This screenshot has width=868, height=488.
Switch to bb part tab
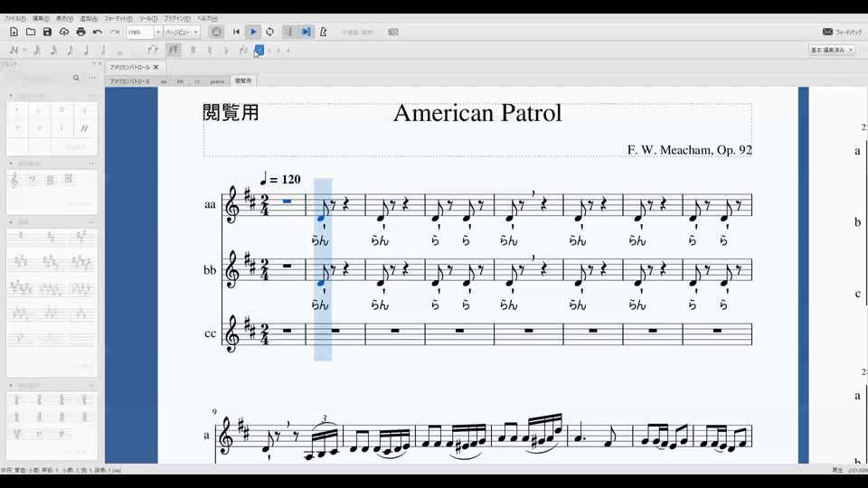click(180, 81)
